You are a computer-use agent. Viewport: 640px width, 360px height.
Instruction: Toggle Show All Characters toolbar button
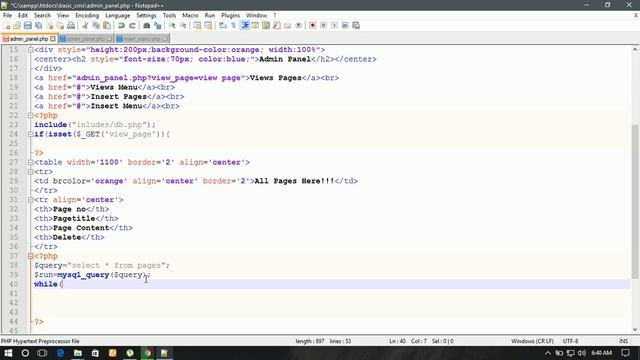click(x=233, y=26)
